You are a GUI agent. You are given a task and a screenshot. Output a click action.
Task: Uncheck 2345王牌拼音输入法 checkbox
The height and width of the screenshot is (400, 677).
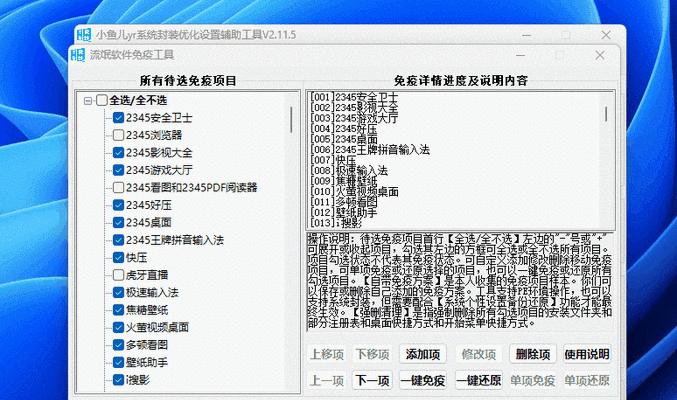118,240
